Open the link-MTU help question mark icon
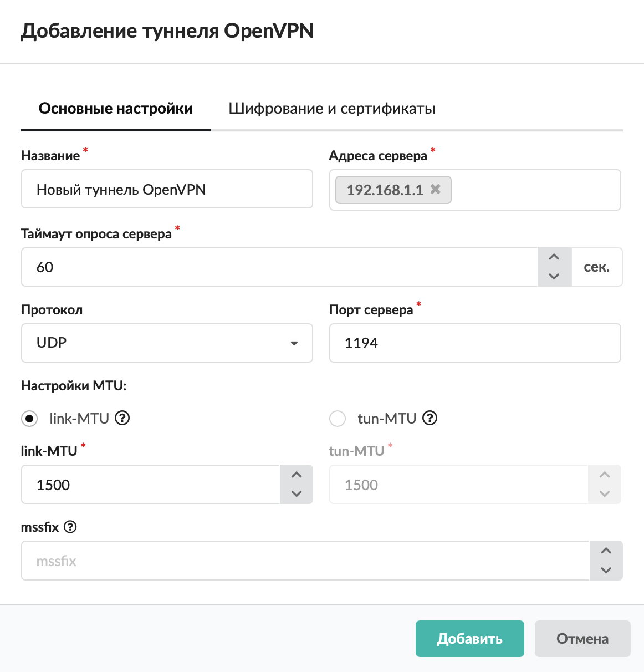 click(x=122, y=418)
